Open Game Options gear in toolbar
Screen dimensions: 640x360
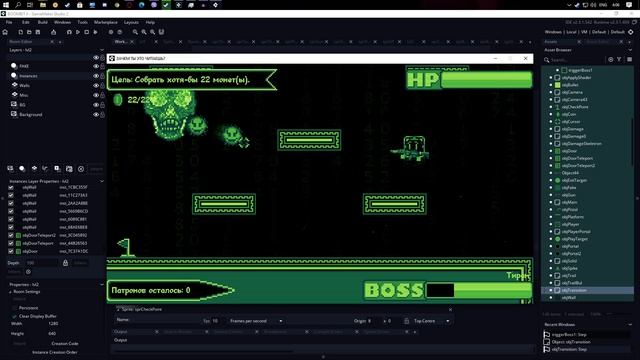point(111,32)
